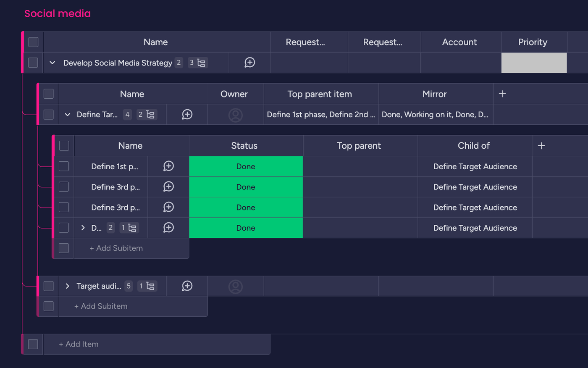Click the Status column header

[x=244, y=146]
